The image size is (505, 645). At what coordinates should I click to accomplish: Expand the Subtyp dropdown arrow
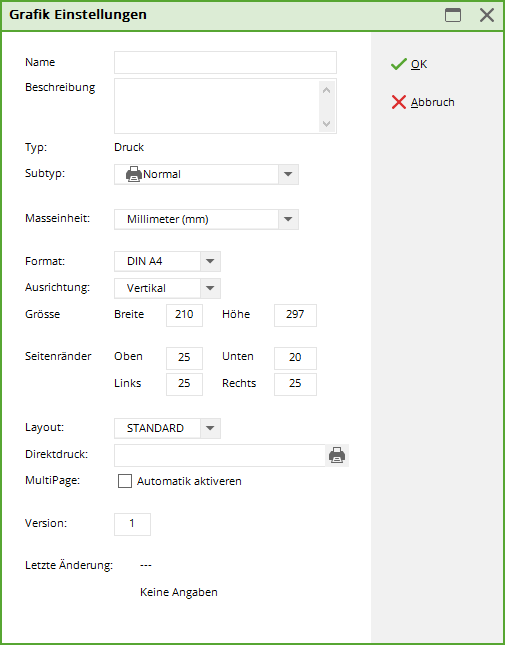288,174
